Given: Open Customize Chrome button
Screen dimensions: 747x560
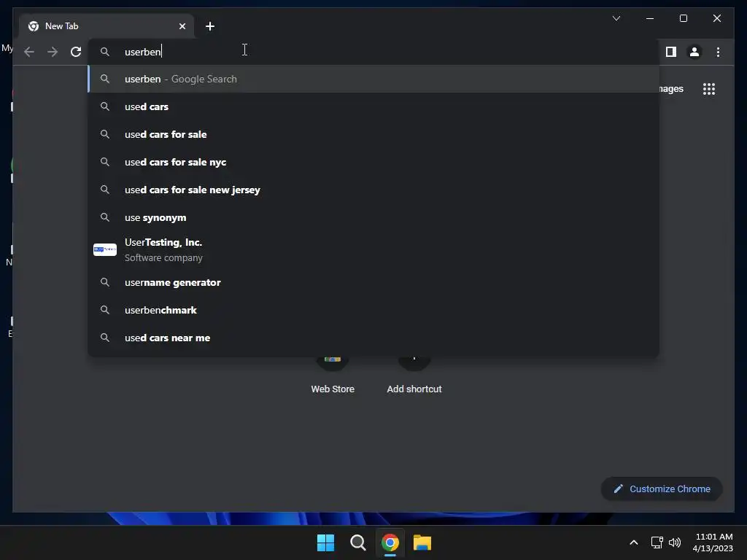Looking at the screenshot, I should (x=662, y=489).
